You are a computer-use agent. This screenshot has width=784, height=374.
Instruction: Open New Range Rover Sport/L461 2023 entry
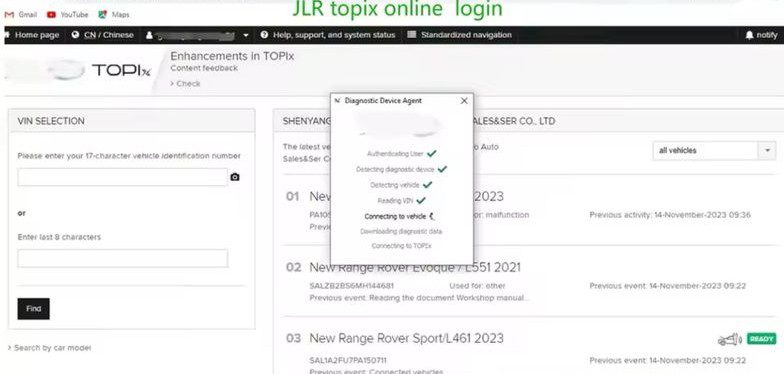pos(406,338)
